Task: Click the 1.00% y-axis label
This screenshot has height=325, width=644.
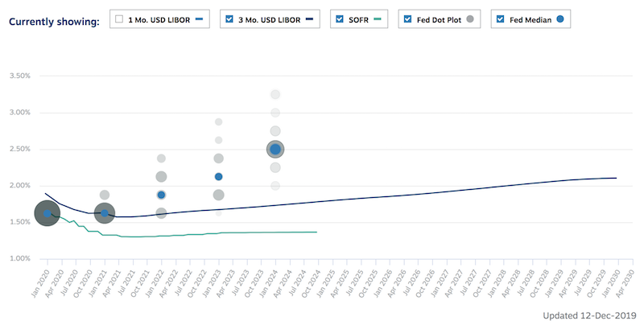Action: [20, 258]
